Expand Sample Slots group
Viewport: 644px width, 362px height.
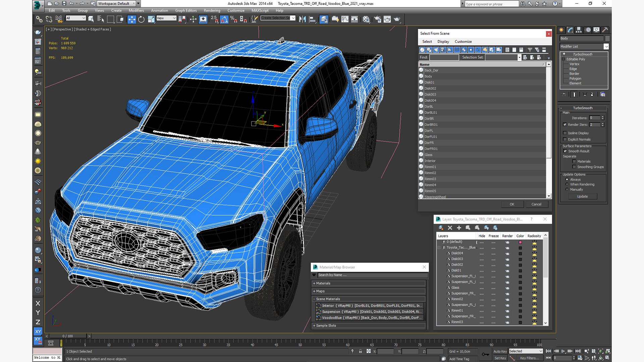(x=314, y=326)
